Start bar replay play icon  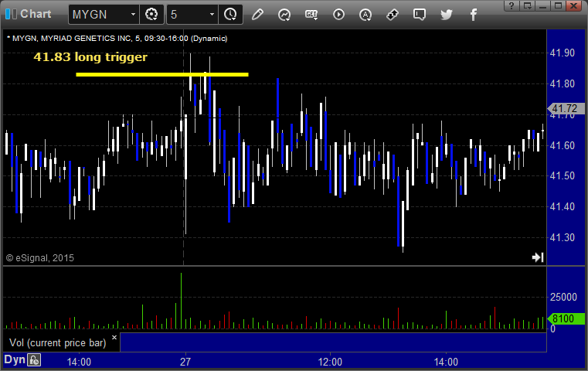tap(338, 15)
